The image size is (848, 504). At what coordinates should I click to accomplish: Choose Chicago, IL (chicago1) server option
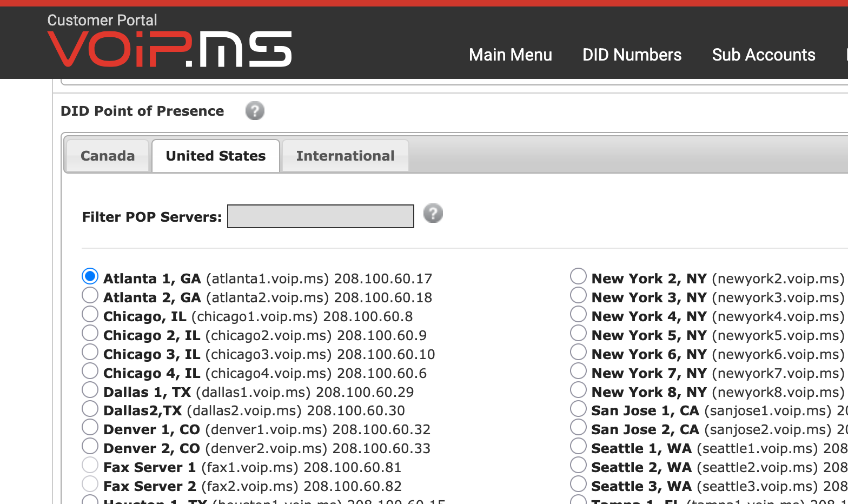(90, 314)
